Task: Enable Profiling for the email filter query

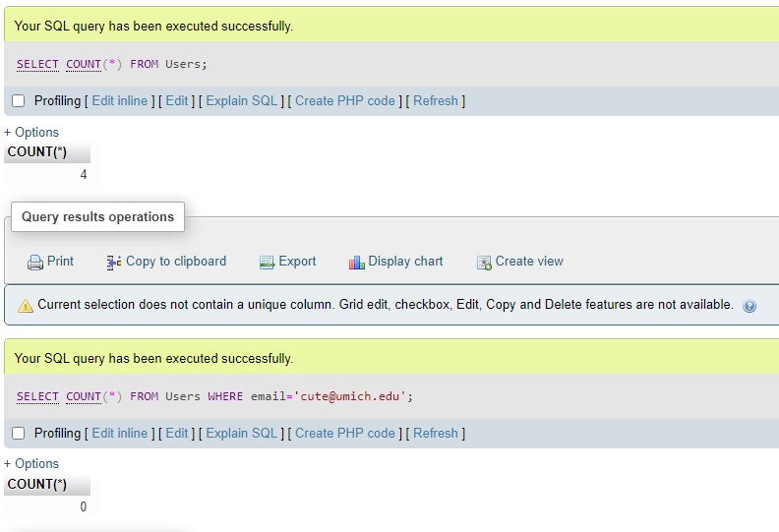Action: coord(19,433)
